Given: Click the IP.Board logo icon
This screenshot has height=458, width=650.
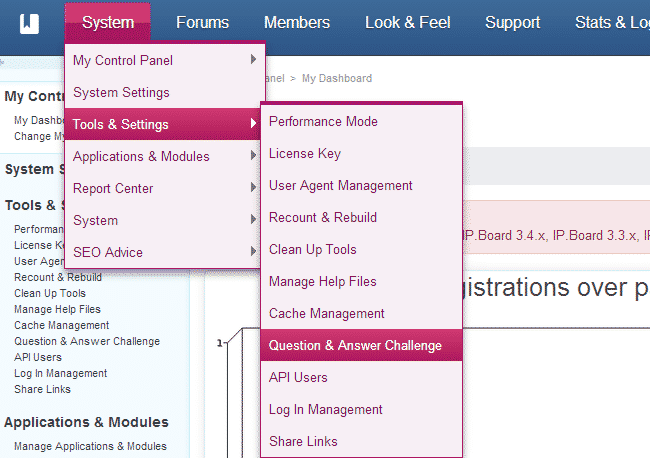Looking at the screenshot, I should click(30, 22).
